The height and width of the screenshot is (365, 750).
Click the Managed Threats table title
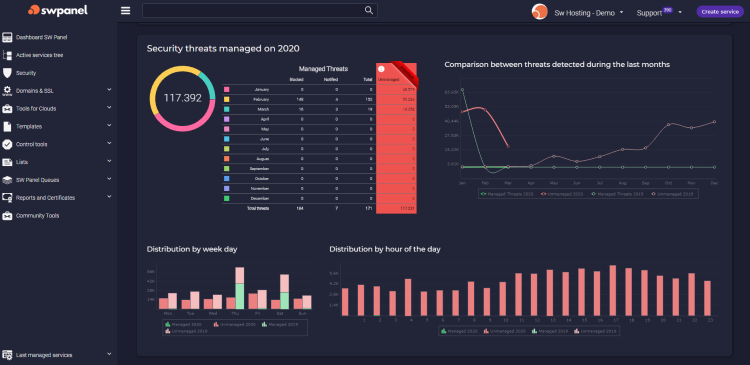(x=323, y=69)
